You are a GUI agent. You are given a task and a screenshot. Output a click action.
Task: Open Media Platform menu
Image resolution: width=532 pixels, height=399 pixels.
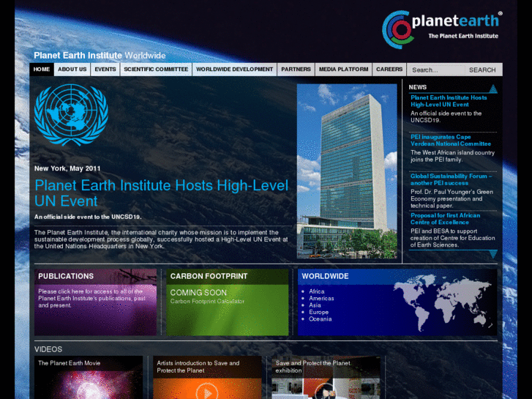point(343,70)
